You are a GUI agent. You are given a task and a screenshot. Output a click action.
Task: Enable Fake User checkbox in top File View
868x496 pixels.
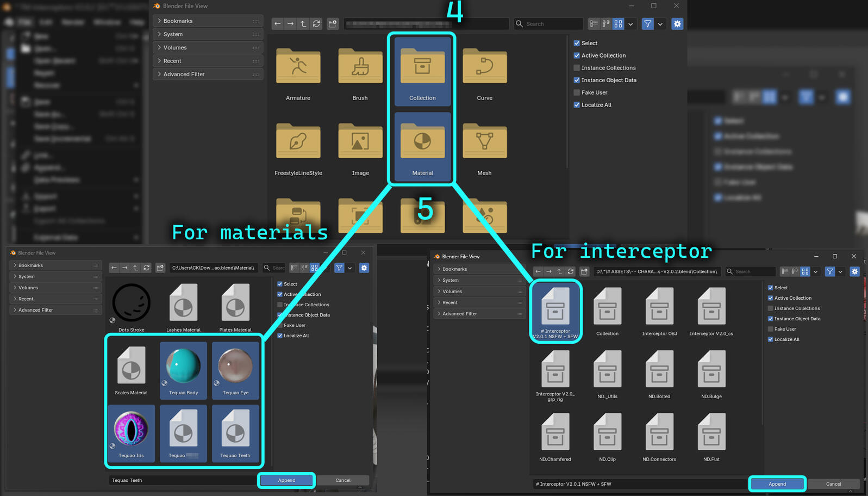point(577,92)
